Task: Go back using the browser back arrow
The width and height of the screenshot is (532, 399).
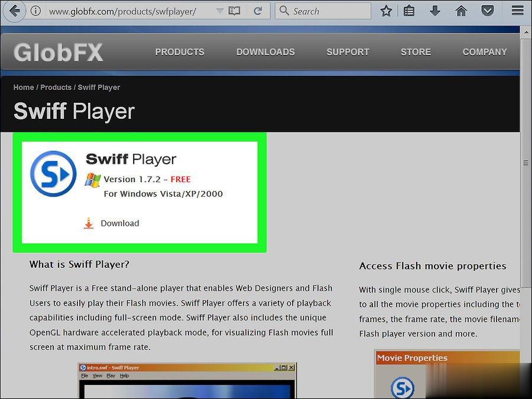Action: (x=15, y=11)
